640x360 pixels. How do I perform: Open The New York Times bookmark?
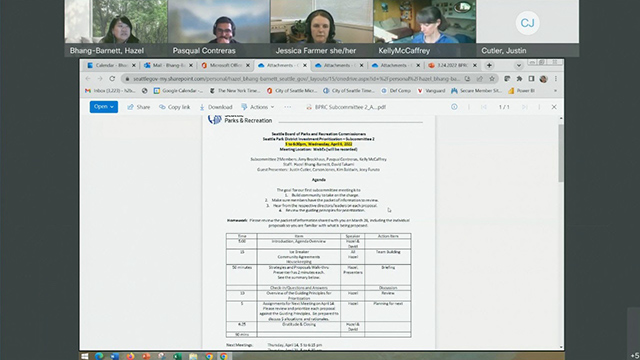click(235, 91)
